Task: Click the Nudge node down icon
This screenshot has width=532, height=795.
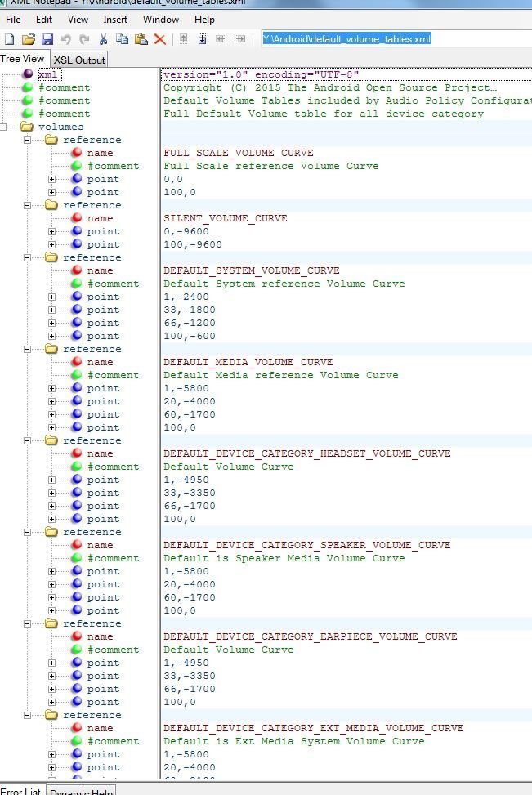Action: 202,39
